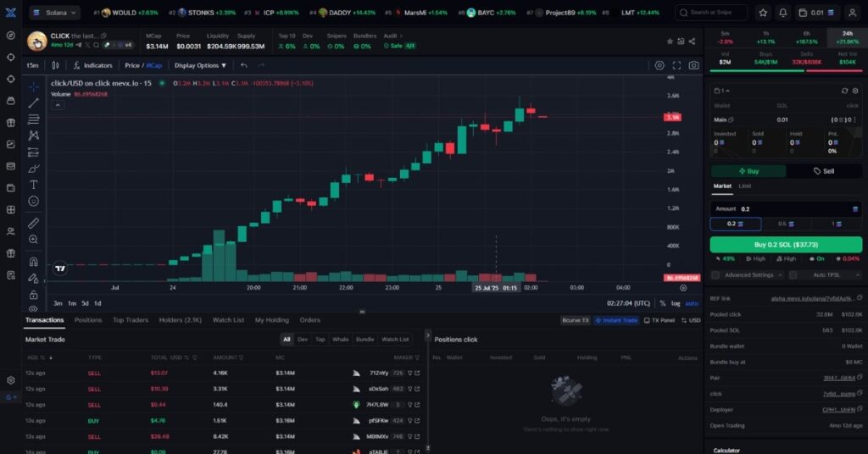Open the user profile icon
Image resolution: width=868 pixels, height=454 pixels.
853,13
